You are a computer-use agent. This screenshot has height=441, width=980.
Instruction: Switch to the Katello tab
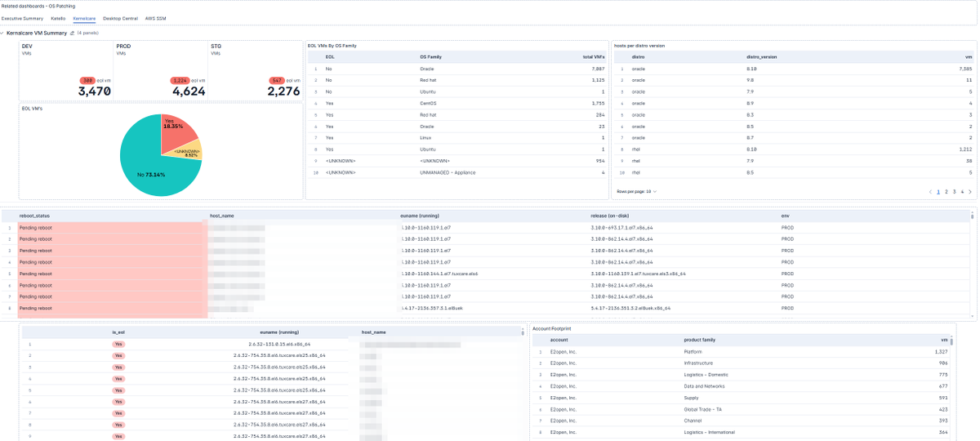tap(58, 17)
